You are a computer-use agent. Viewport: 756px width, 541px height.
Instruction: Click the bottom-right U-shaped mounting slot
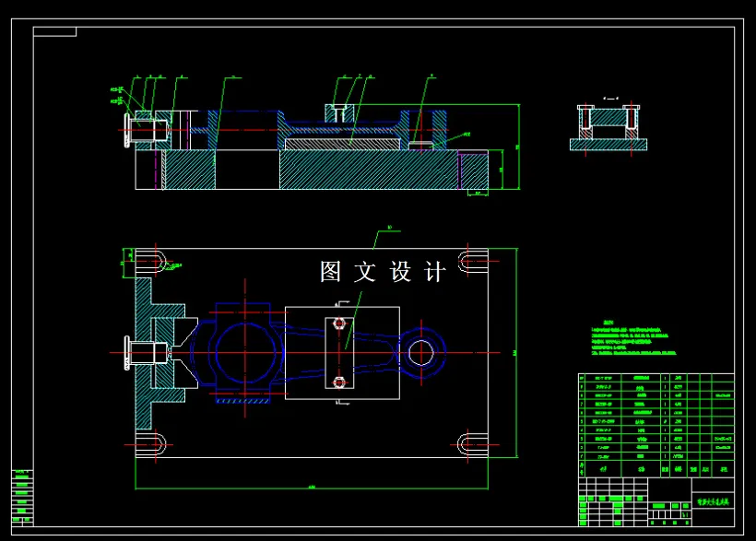472,444
